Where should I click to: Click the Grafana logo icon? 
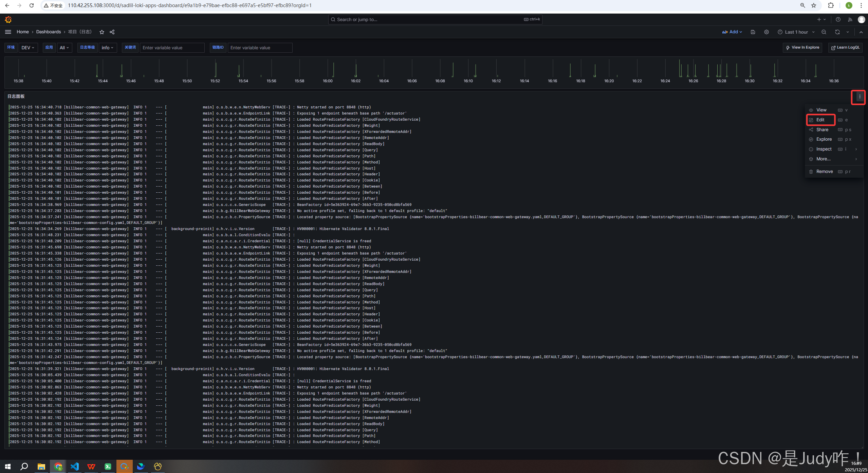[8, 20]
